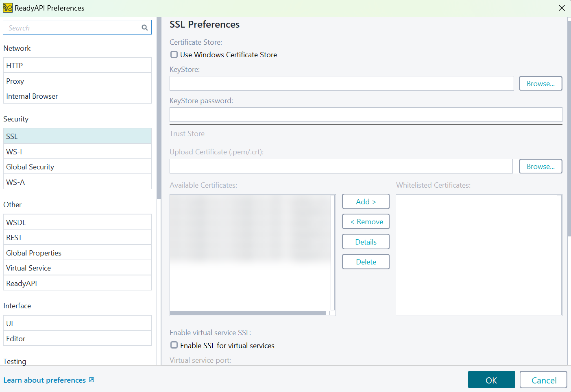
Task: Switch to the Editor interface settings
Action: point(77,339)
